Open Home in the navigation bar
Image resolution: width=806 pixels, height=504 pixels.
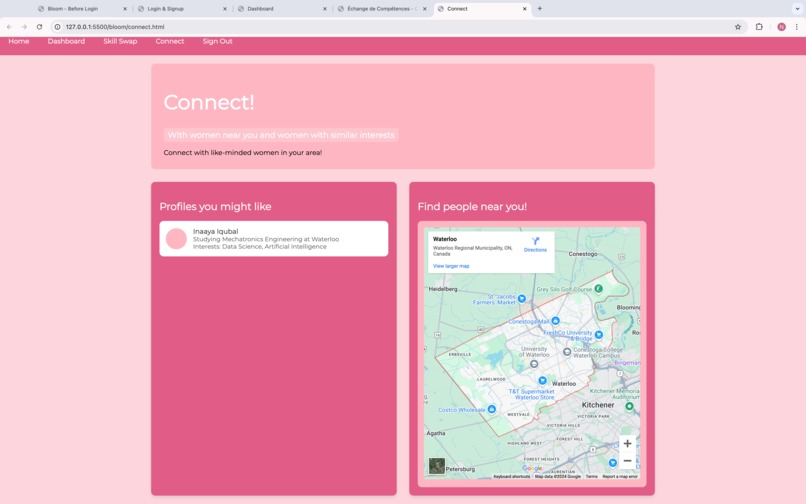[19, 41]
